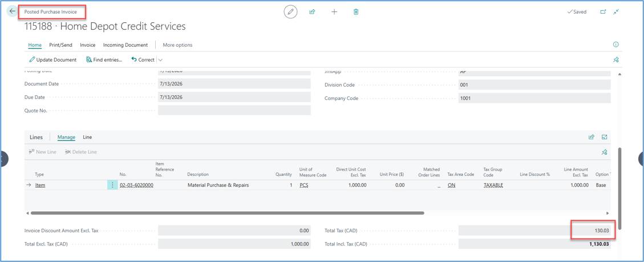Open the Print/Send menu
The image size is (644, 262).
point(61,45)
